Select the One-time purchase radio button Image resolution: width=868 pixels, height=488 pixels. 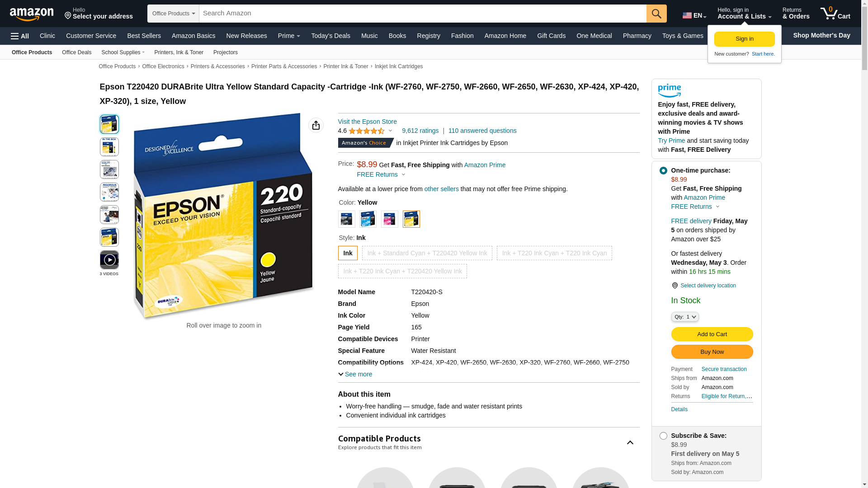click(663, 171)
